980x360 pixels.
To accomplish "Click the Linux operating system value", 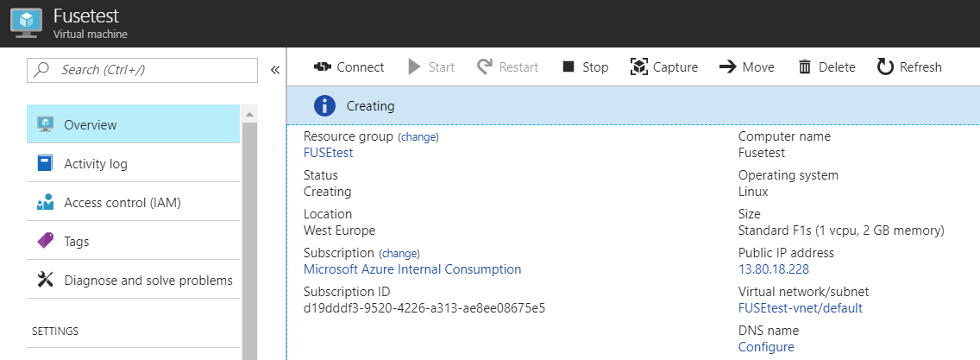I will pyautogui.click(x=753, y=192).
